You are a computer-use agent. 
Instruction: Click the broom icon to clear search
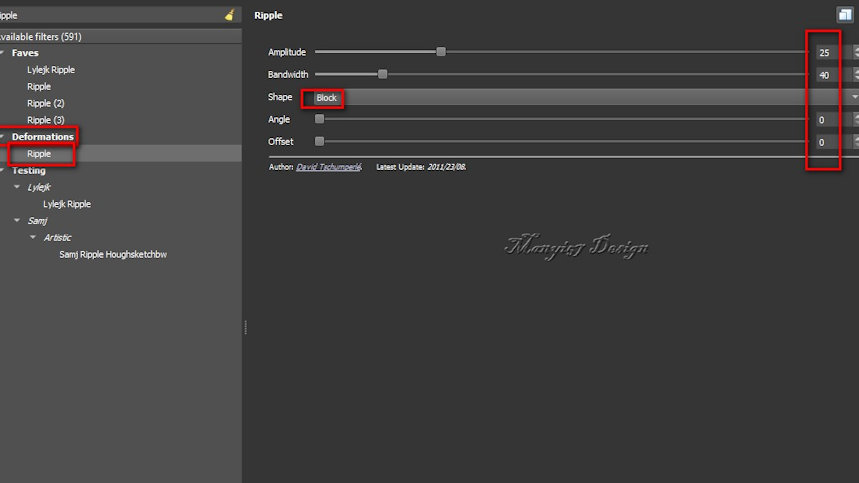click(230, 15)
